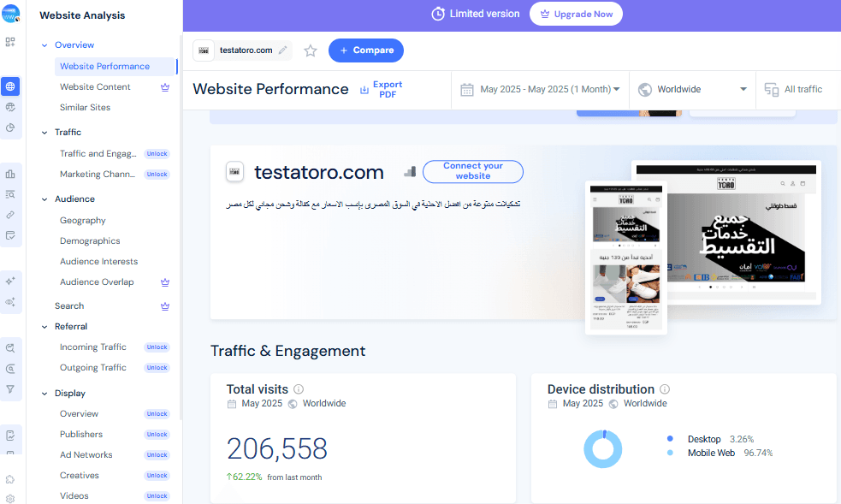Open the magnifier-with-trend icon in left rail
841x504 pixels.
(10, 348)
